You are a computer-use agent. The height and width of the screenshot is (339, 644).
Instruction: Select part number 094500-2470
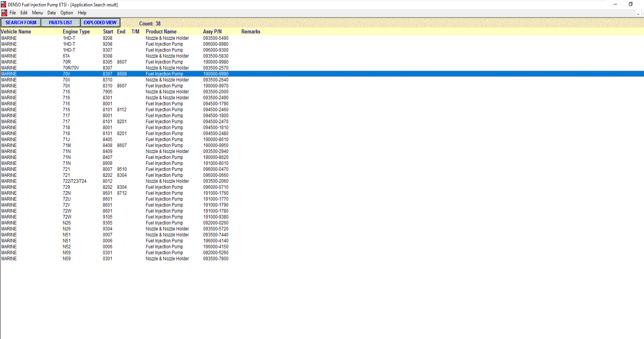pos(216,122)
